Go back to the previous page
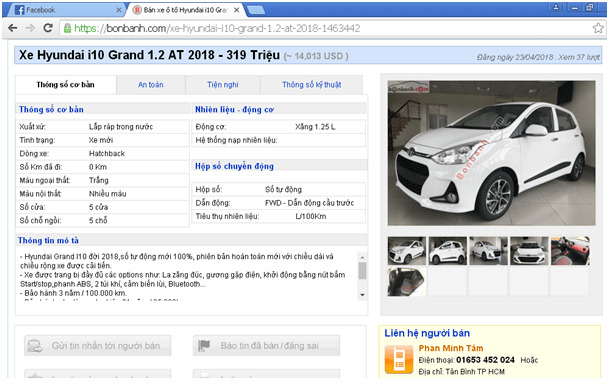 (12, 28)
